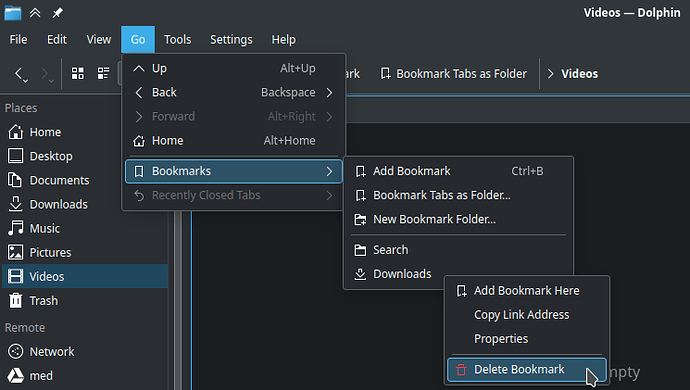Click Add Bookmark in submenu
This screenshot has width=690, height=390.
pyautogui.click(x=459, y=171)
